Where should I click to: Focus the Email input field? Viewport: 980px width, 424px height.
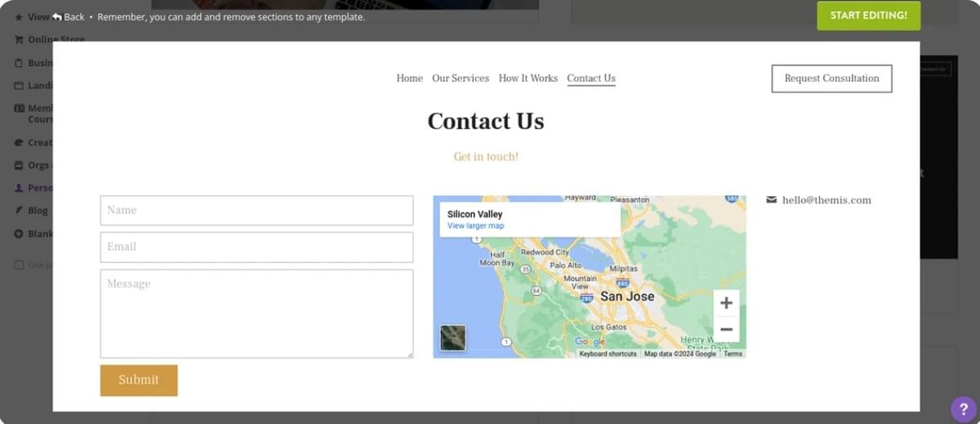tap(256, 247)
